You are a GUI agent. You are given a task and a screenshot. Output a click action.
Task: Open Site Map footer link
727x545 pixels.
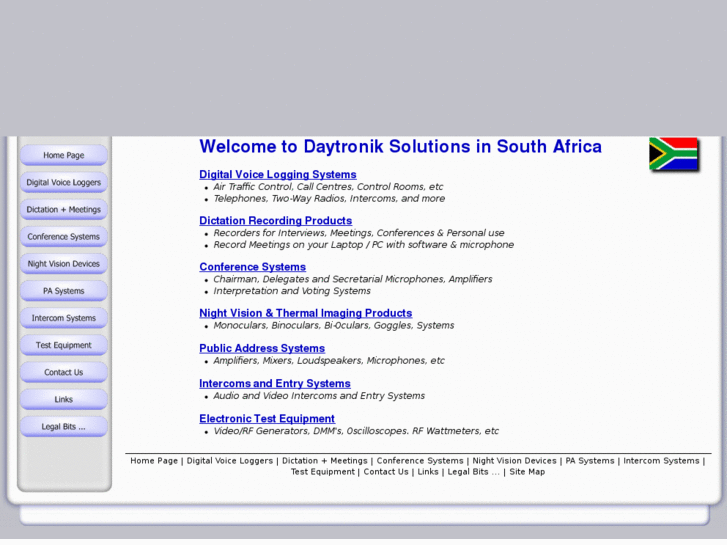[x=527, y=472]
